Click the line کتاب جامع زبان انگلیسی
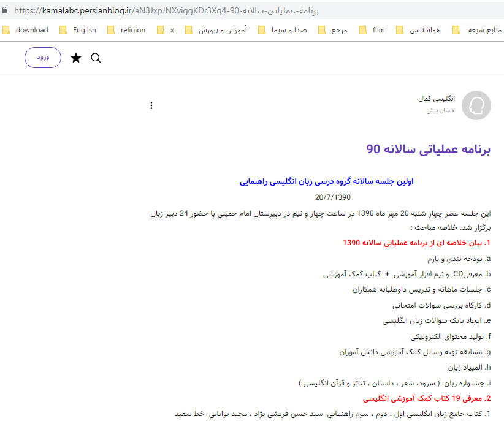504x421 pixels. pos(333,414)
